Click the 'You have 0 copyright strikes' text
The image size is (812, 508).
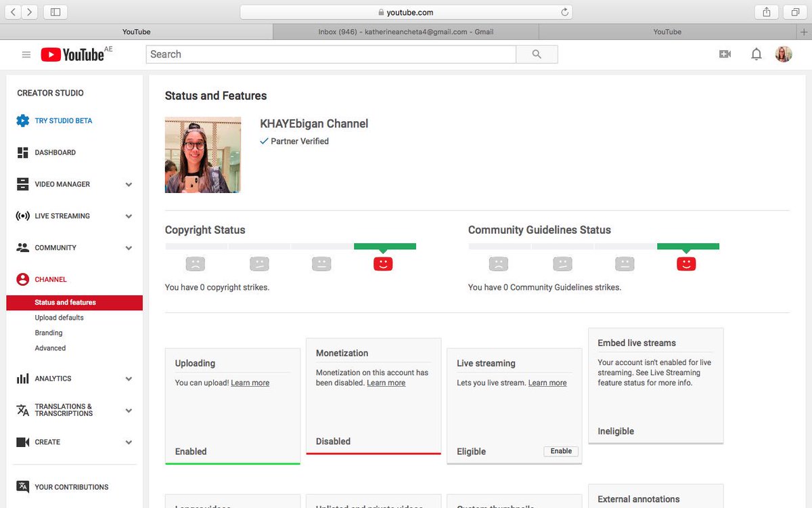[x=217, y=287]
